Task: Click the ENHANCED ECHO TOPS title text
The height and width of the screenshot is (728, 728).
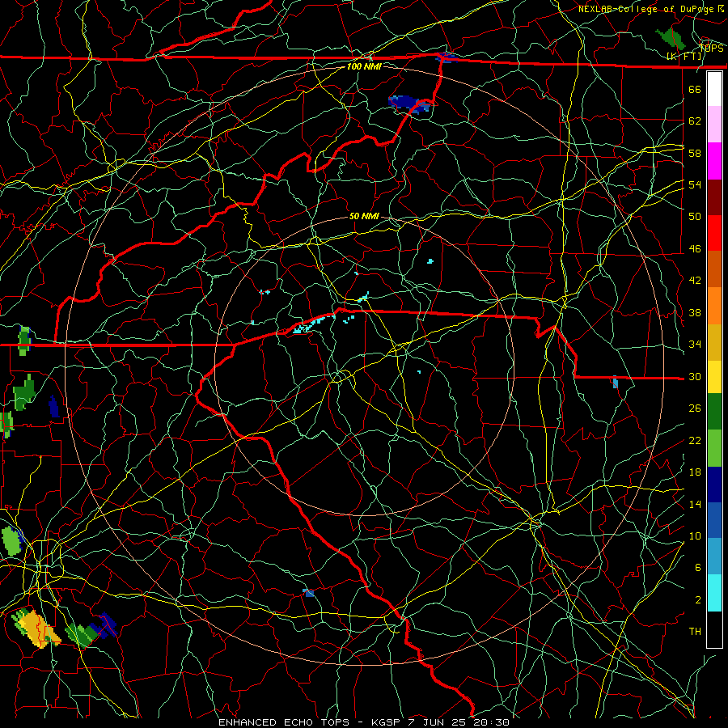Action: [284, 722]
